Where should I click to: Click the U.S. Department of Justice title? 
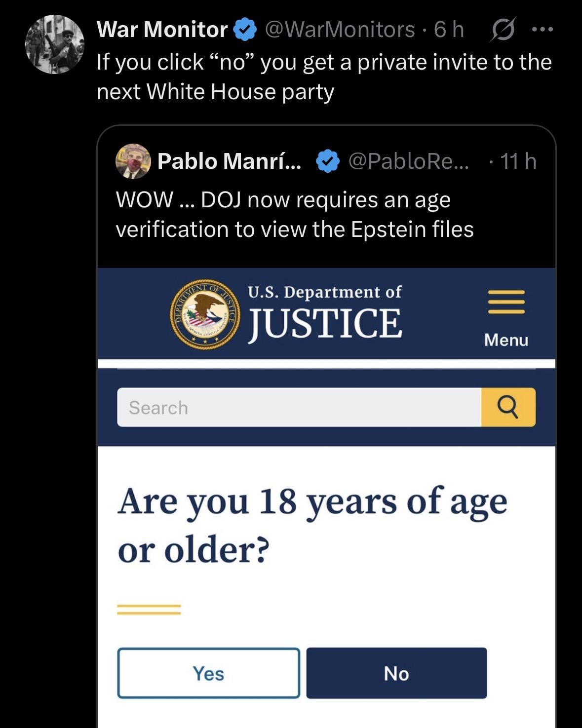[x=324, y=314]
